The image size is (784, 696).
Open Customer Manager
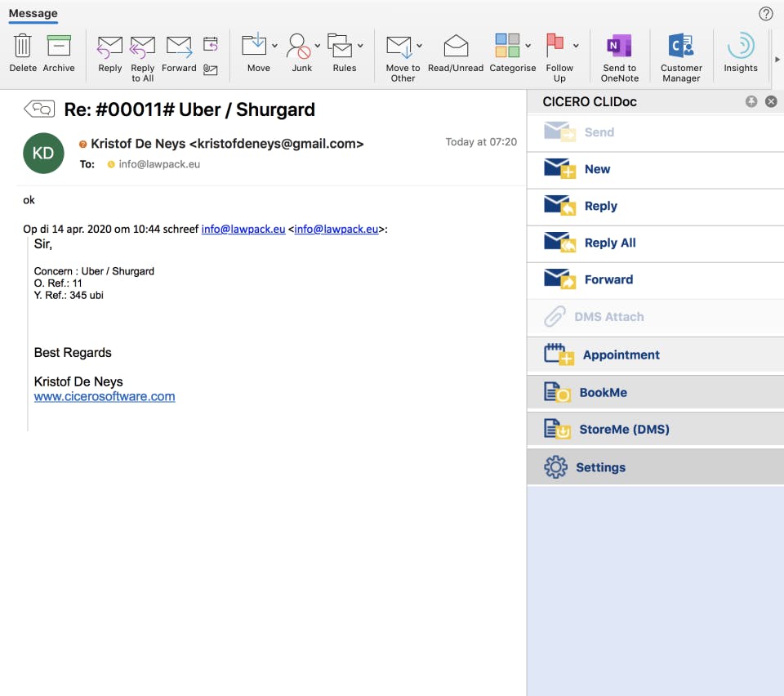pyautogui.click(x=680, y=46)
